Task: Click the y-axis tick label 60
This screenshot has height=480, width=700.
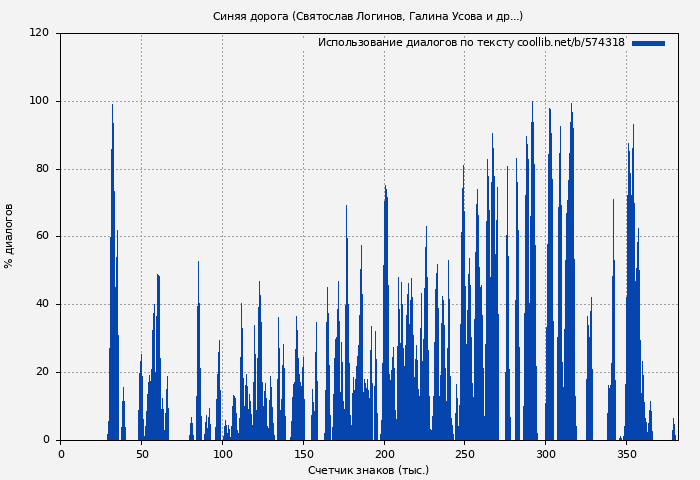Action: click(x=42, y=237)
